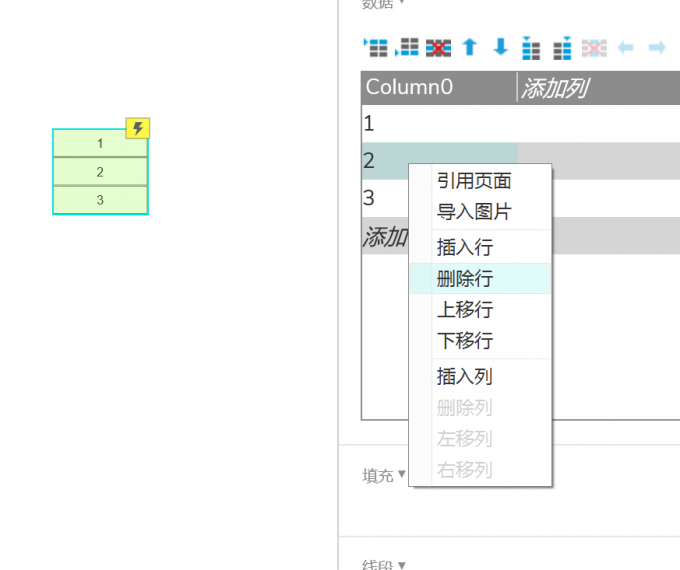This screenshot has height=570, width=680.
Task: Select 插入行 menu entry
Action: coord(481,247)
